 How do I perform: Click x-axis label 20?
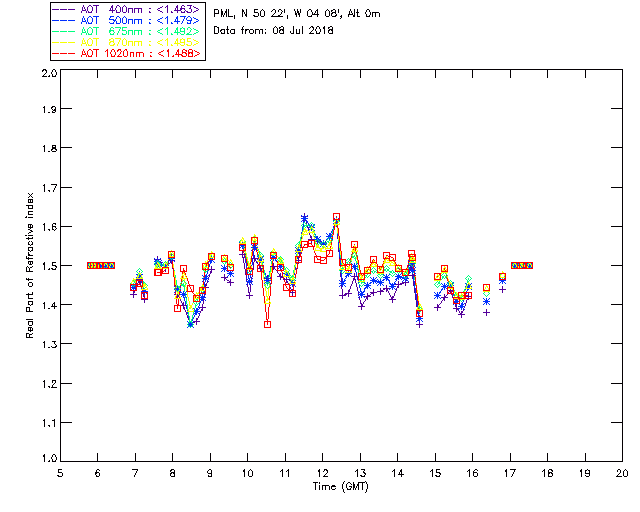coord(622,473)
